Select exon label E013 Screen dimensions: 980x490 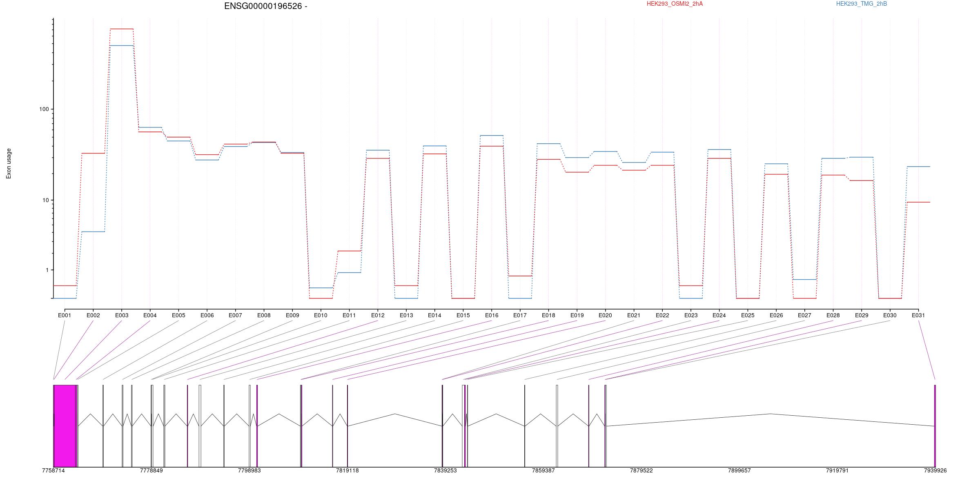[x=406, y=315]
